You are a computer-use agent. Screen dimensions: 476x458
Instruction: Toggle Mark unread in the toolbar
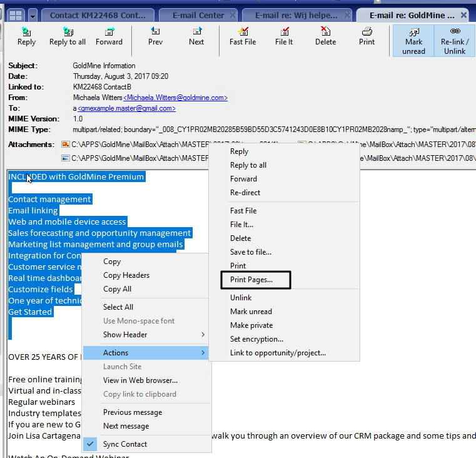click(x=413, y=41)
